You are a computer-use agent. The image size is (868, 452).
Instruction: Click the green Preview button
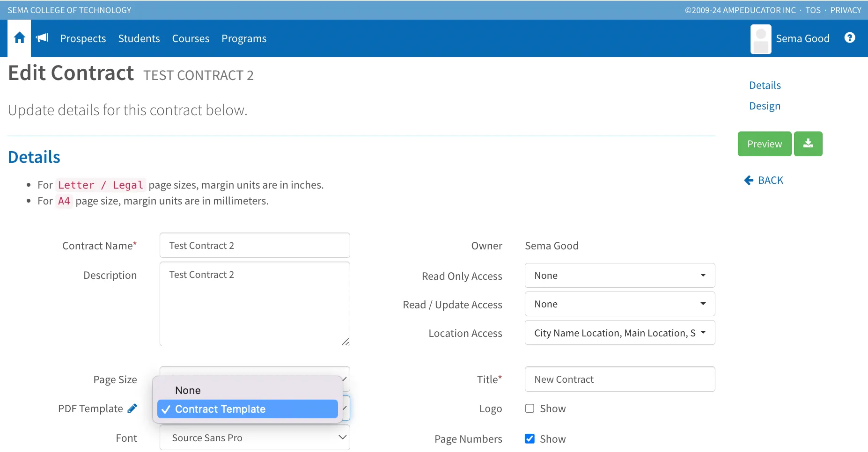[765, 144]
